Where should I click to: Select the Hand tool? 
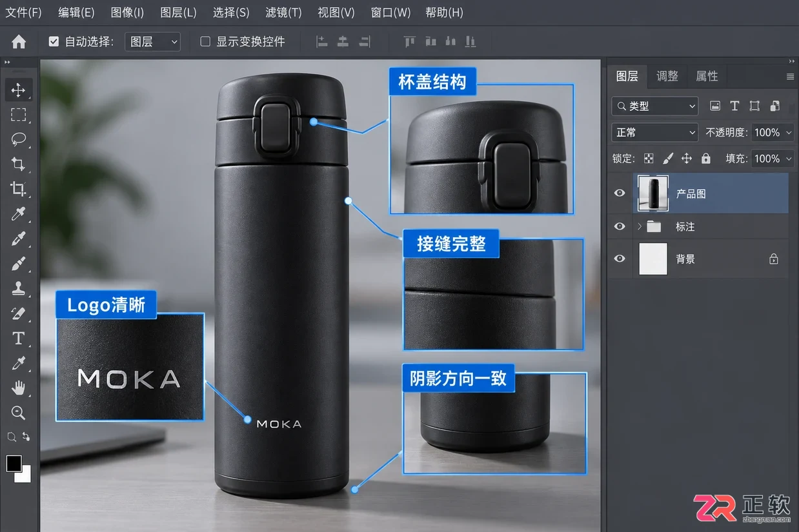tap(18, 388)
